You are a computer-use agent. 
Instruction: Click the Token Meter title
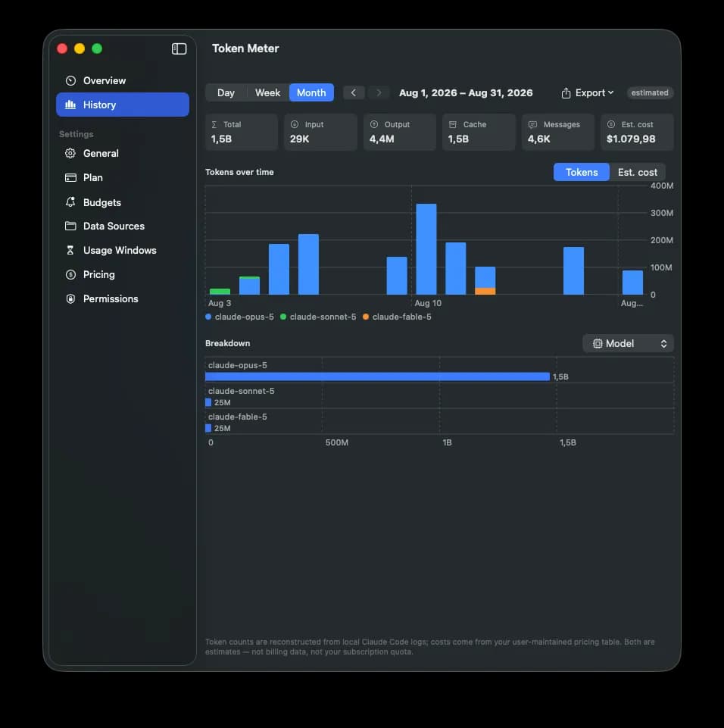[245, 48]
